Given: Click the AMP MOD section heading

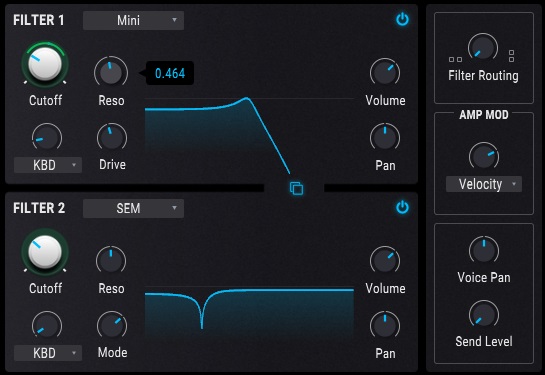Looking at the screenshot, I should click(x=484, y=115).
